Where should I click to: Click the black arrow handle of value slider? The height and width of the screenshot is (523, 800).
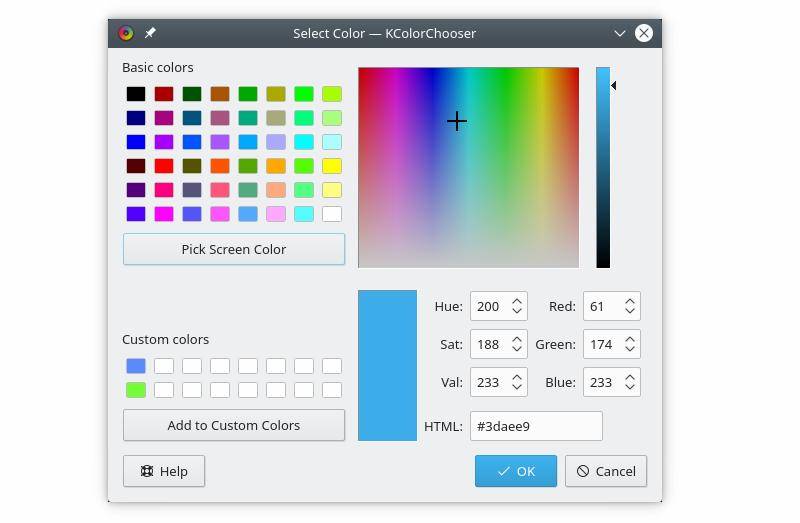[x=614, y=86]
